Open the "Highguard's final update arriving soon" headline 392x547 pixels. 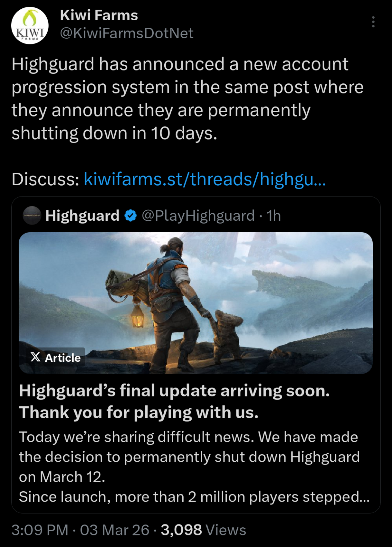174,401
